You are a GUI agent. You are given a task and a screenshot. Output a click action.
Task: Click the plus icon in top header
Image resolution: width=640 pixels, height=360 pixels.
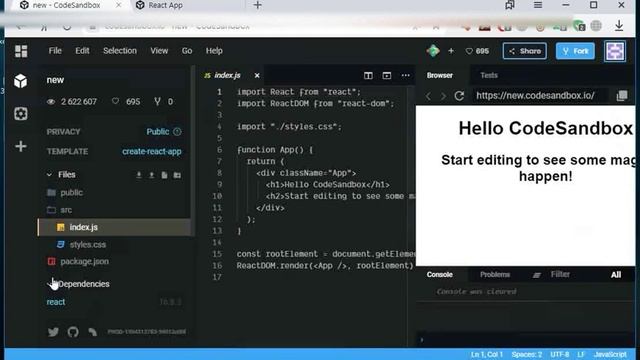[451, 51]
